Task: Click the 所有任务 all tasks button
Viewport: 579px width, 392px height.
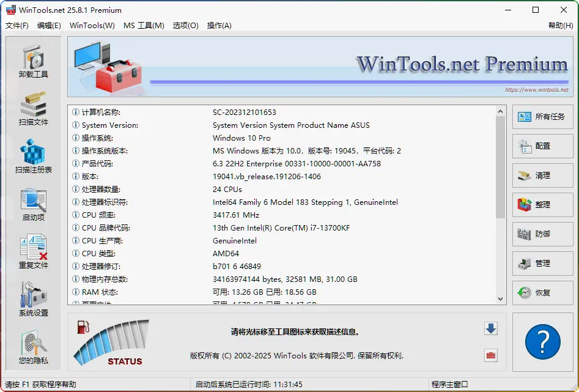Action: tap(542, 117)
